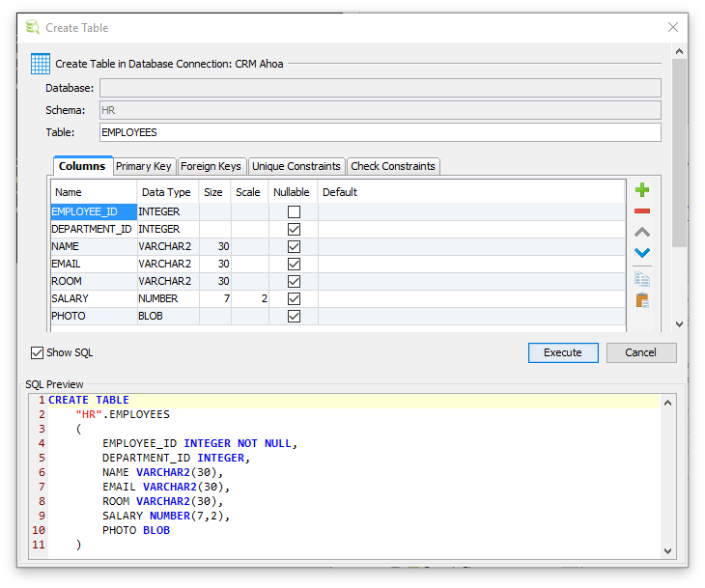The width and height of the screenshot is (705, 588).
Task: Click the Cancel button
Action: 640,352
